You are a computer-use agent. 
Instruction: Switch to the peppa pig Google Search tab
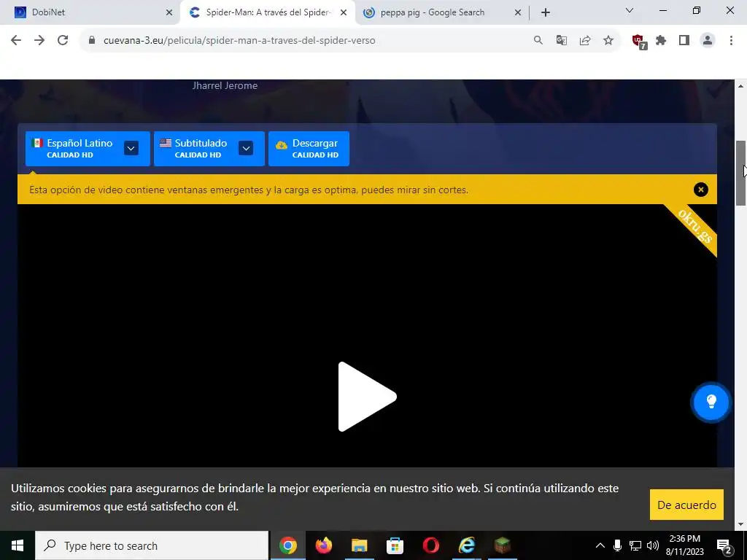(x=443, y=12)
